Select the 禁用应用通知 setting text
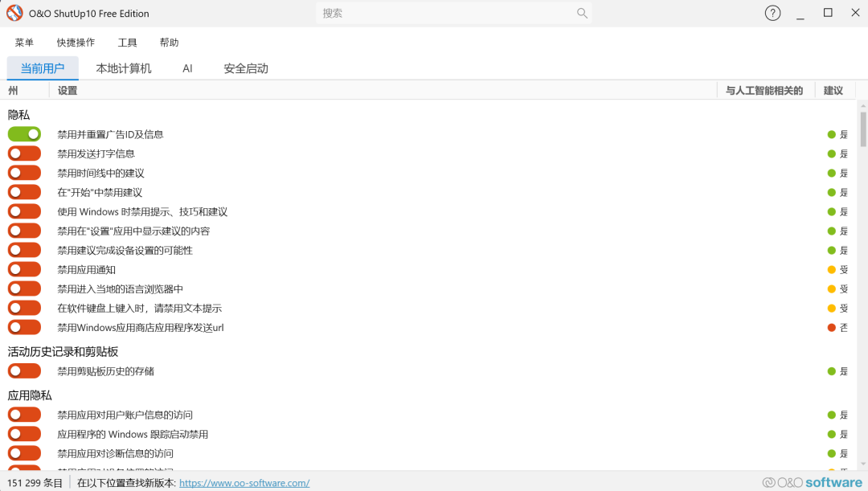 [86, 270]
